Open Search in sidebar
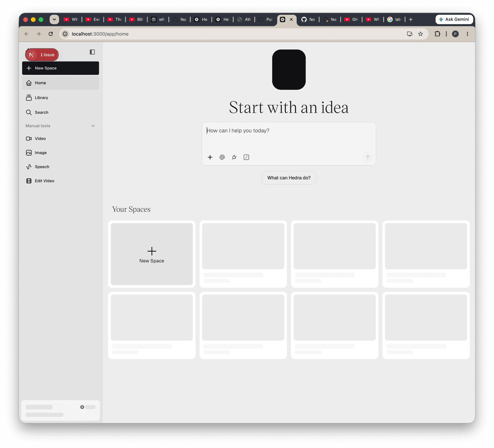The height and width of the screenshot is (448, 494). 61,113
